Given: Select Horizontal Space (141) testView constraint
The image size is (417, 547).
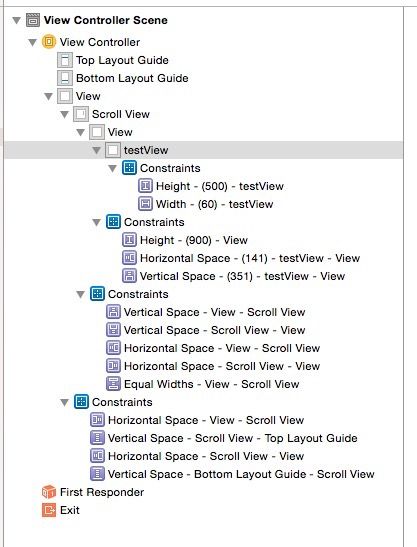Looking at the screenshot, I should [241, 258].
